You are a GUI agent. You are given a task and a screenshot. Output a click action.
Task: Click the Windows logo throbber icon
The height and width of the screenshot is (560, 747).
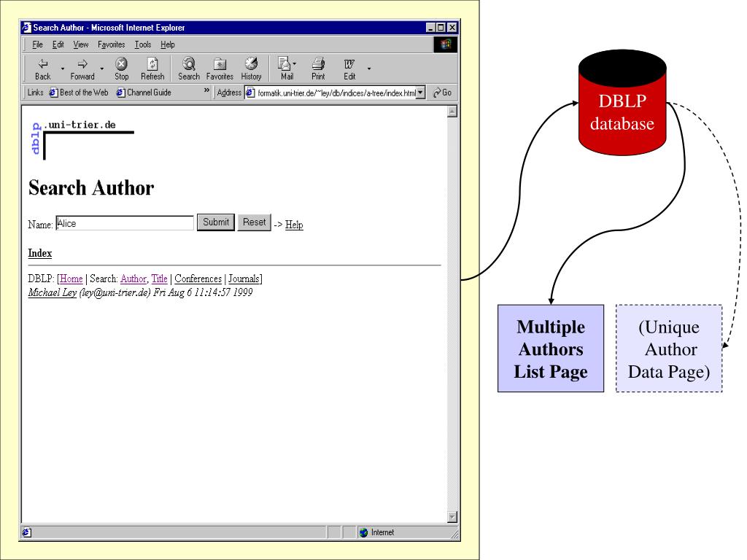click(x=446, y=44)
